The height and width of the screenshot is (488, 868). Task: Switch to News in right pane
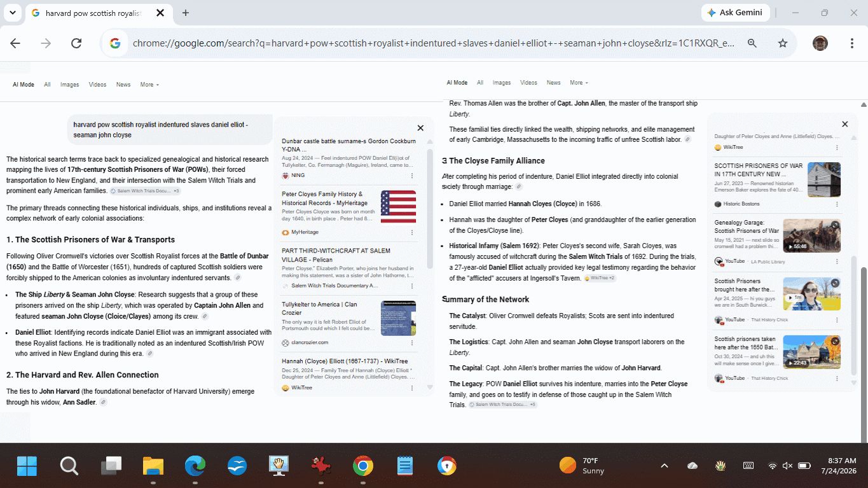point(554,83)
